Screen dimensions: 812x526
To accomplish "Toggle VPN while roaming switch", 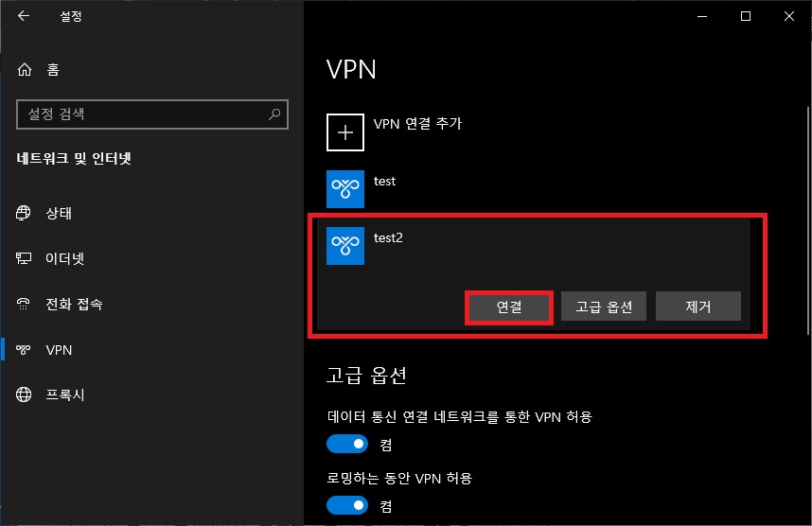I will click(x=347, y=505).
